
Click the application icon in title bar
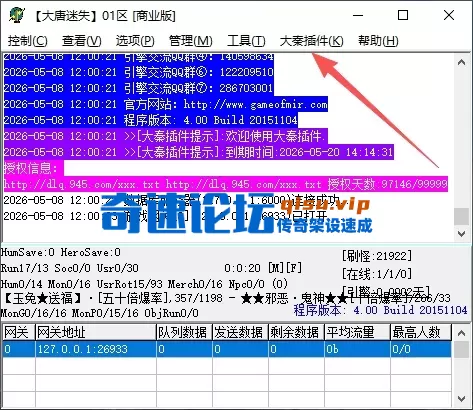pos(17,15)
